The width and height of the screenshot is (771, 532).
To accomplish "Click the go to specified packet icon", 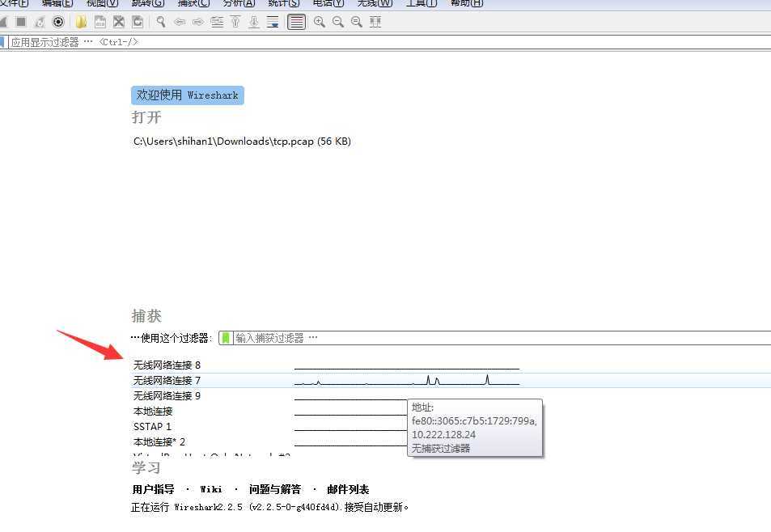I will coord(216,22).
